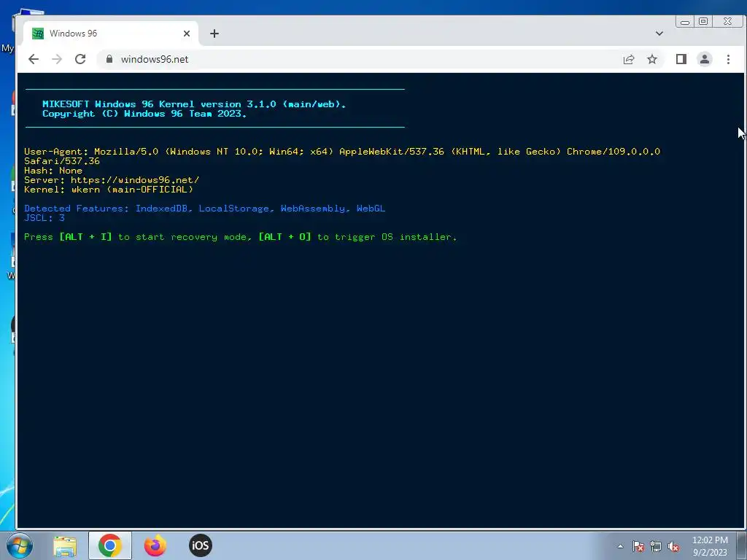Bookmark this tab with the star icon
This screenshot has width=747, height=560.
click(652, 59)
